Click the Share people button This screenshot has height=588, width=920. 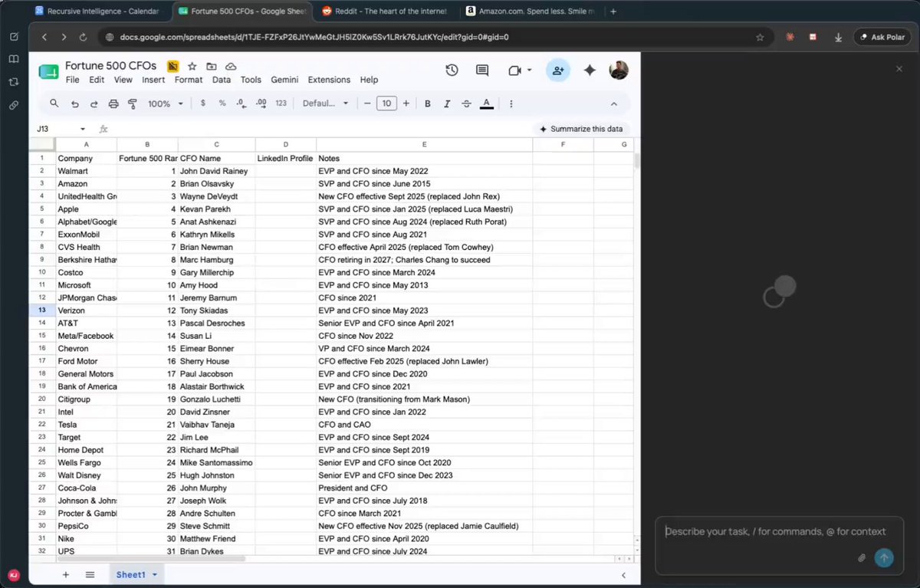coord(558,70)
